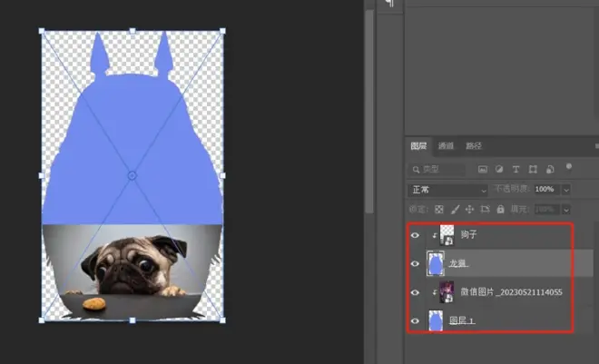
Task: Filter layers by smart object type
Action: [x=550, y=169]
